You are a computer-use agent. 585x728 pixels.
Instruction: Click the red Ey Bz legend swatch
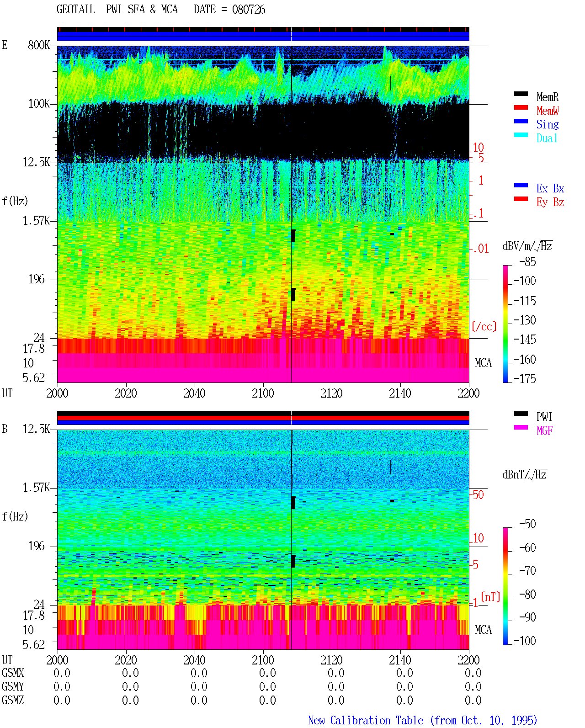(521, 199)
